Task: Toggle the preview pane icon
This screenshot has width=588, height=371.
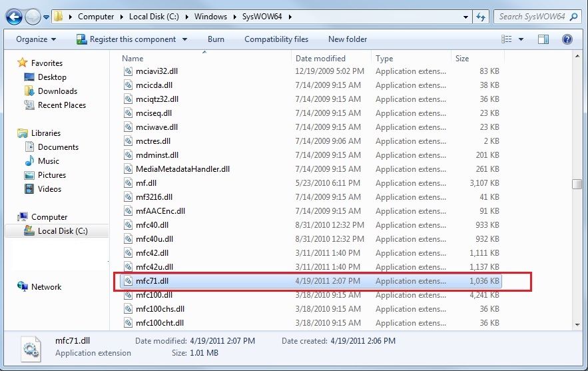Action: [543, 39]
